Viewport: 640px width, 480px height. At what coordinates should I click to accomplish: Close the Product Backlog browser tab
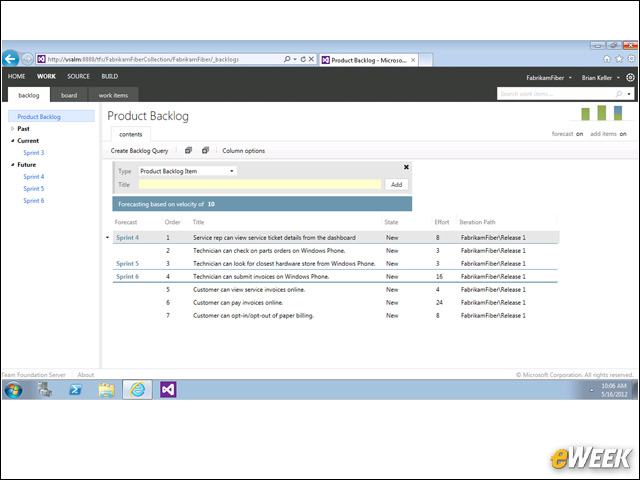tap(413, 60)
